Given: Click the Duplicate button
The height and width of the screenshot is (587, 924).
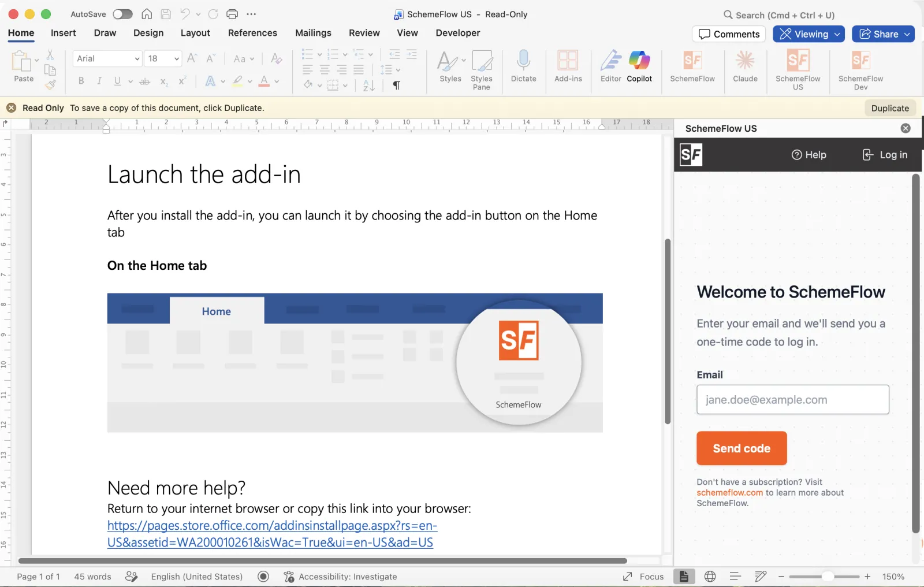Looking at the screenshot, I should [x=890, y=108].
